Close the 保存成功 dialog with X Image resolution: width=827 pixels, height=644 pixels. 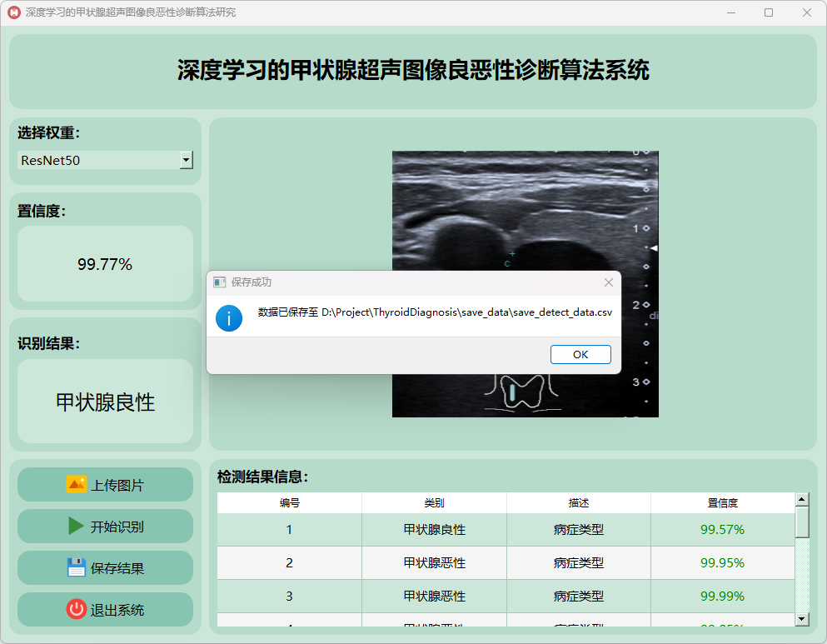[x=609, y=282]
